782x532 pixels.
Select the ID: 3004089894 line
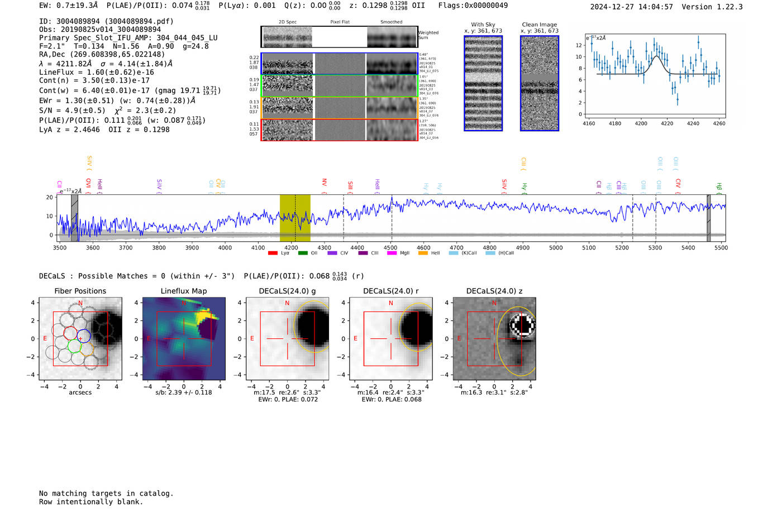tap(106, 21)
